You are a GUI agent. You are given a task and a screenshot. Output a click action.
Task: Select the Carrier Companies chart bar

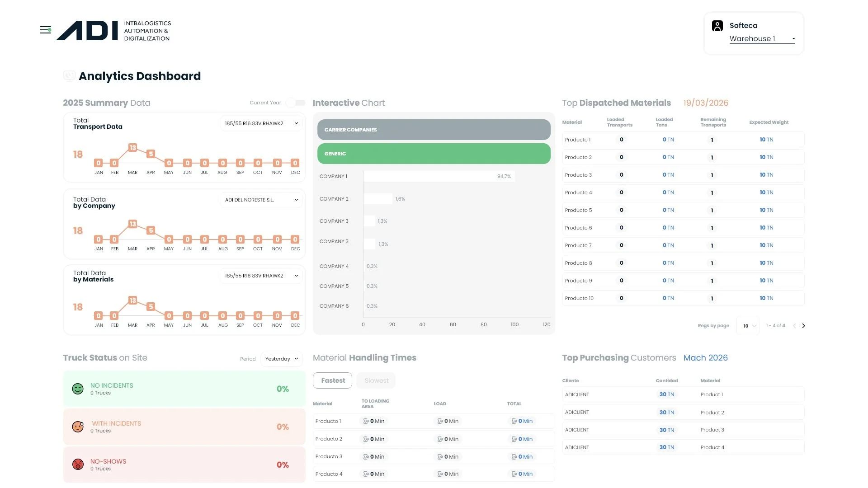coord(434,130)
